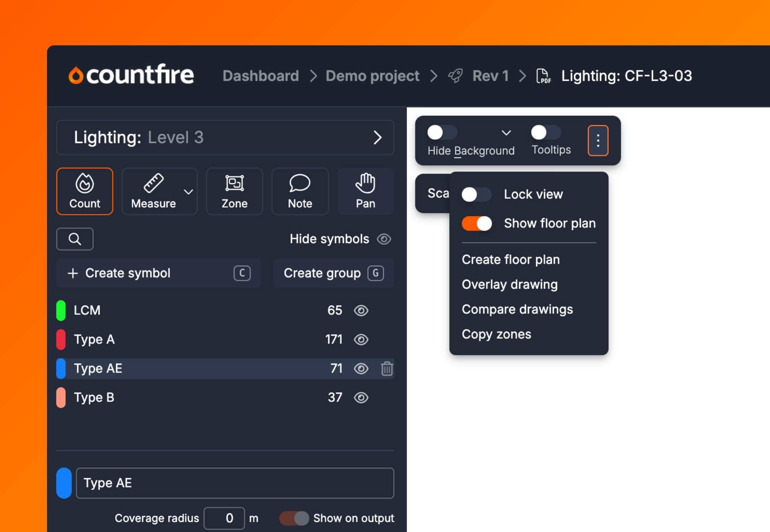This screenshot has height=532, width=770.
Task: Delete Type AE using trash icon
Action: (x=387, y=369)
